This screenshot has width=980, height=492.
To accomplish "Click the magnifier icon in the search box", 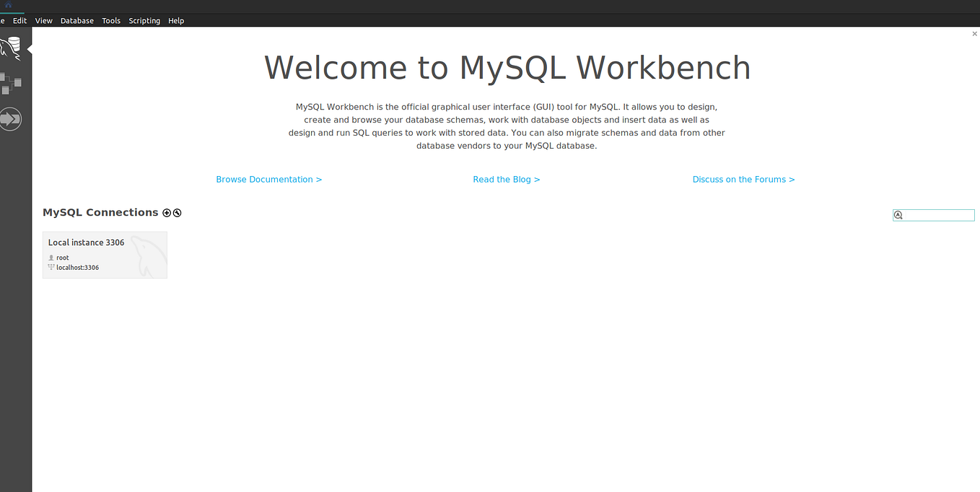I will pyautogui.click(x=898, y=214).
